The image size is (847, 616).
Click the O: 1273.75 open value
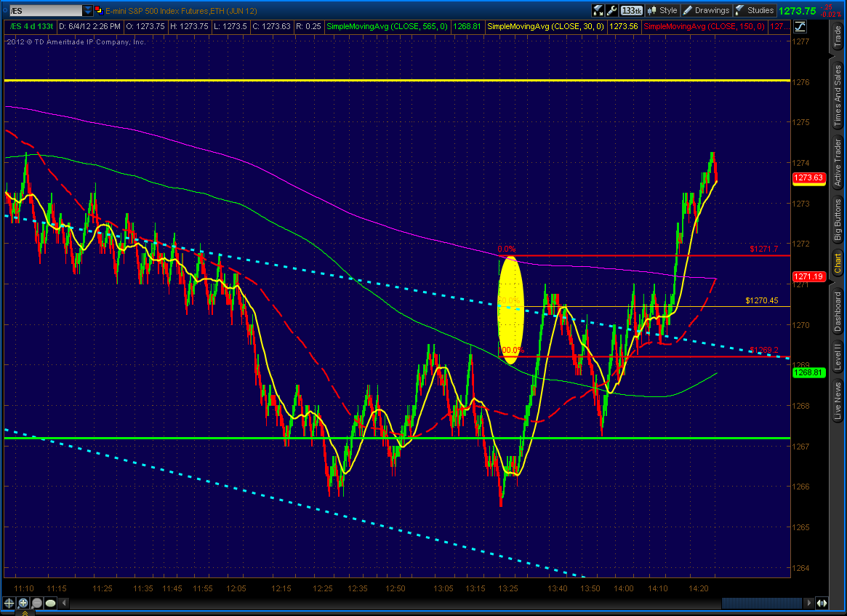pos(145,26)
